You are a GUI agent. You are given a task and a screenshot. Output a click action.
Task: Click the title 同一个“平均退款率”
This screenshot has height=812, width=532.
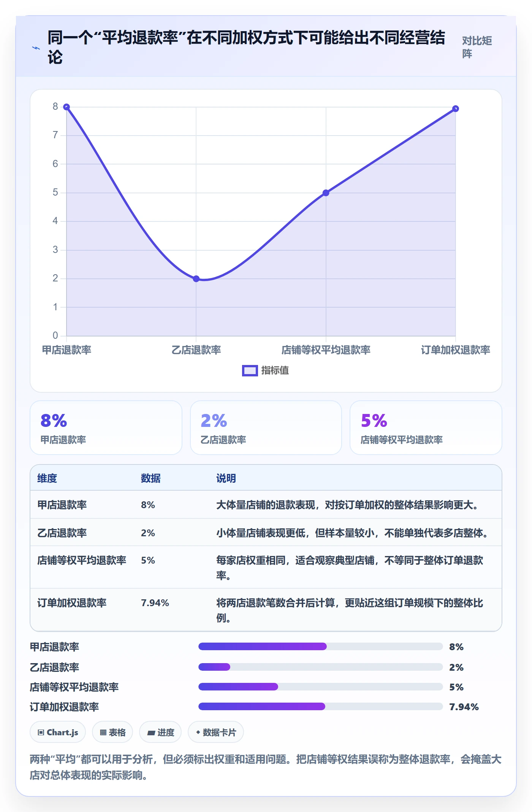246,47
